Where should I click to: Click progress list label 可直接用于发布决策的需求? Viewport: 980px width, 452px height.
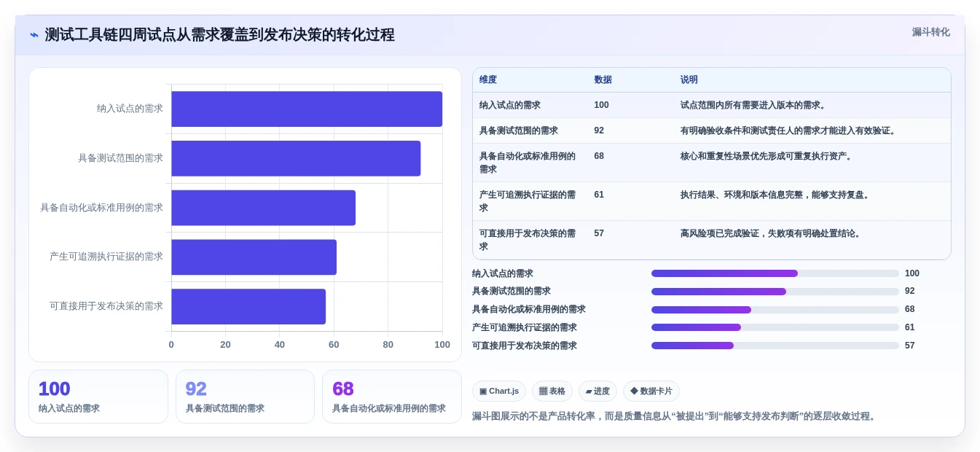tap(525, 346)
